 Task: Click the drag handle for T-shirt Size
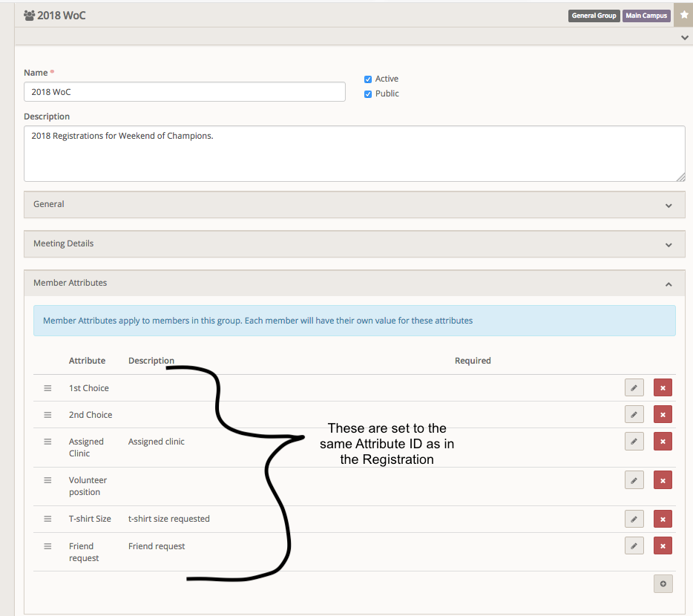point(47,519)
